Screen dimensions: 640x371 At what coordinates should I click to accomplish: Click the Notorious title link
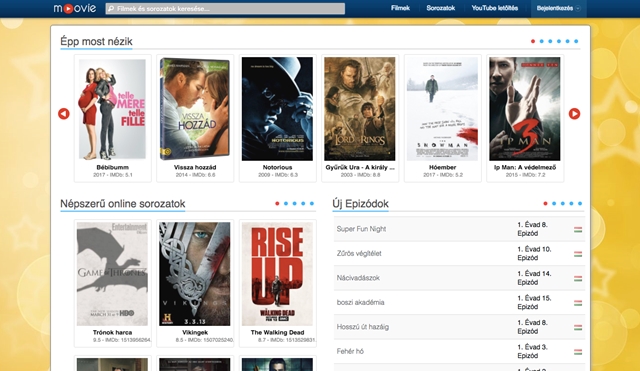pyautogui.click(x=277, y=167)
